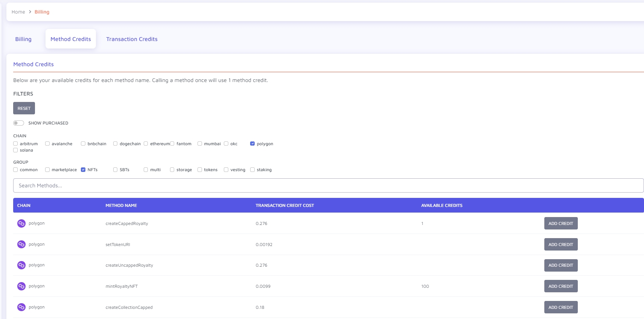The image size is (644, 319).
Task: Focus the Search Methods input field
Action: [328, 185]
